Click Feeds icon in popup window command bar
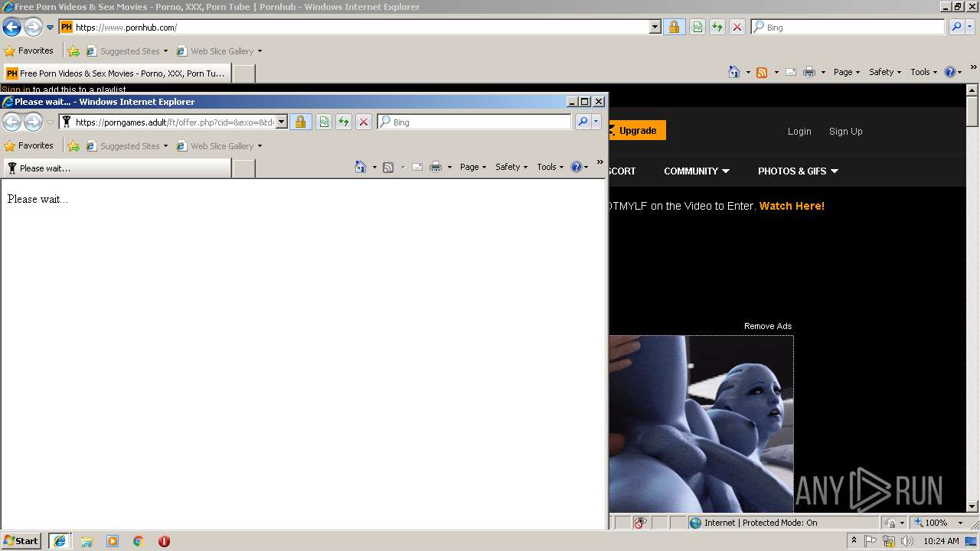This screenshot has width=980, height=551. pos(388,167)
